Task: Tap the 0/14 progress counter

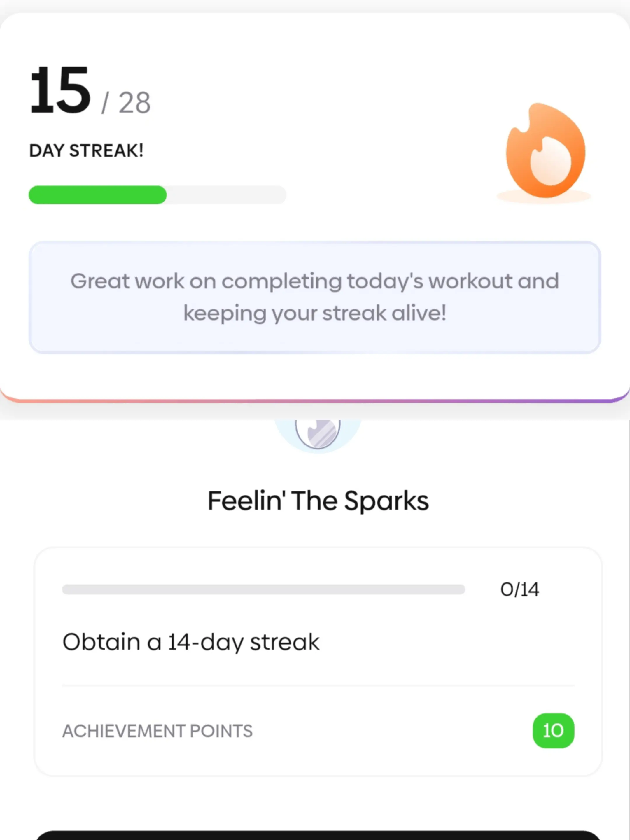Action: click(519, 589)
